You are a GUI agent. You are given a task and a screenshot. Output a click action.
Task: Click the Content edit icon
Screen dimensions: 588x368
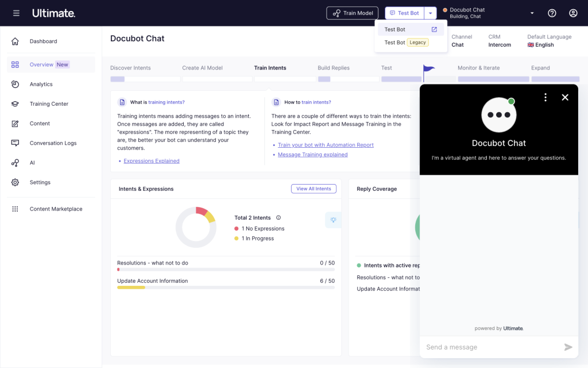[x=15, y=124]
